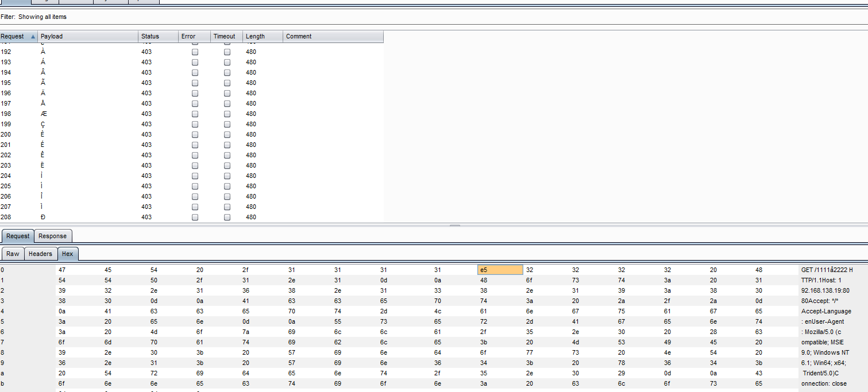Switch to the Headers tab
This screenshot has width=868, height=392.
pos(40,254)
